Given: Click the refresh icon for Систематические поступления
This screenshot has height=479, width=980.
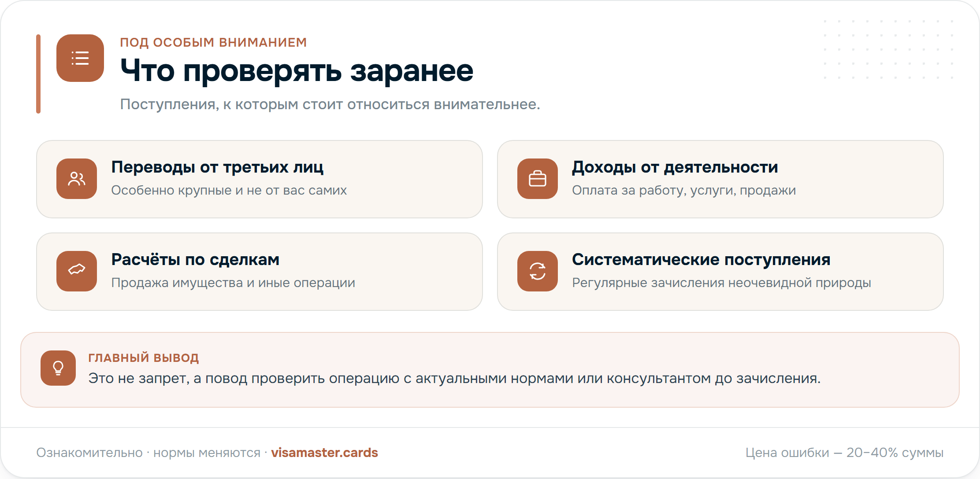Looking at the screenshot, I should [538, 271].
